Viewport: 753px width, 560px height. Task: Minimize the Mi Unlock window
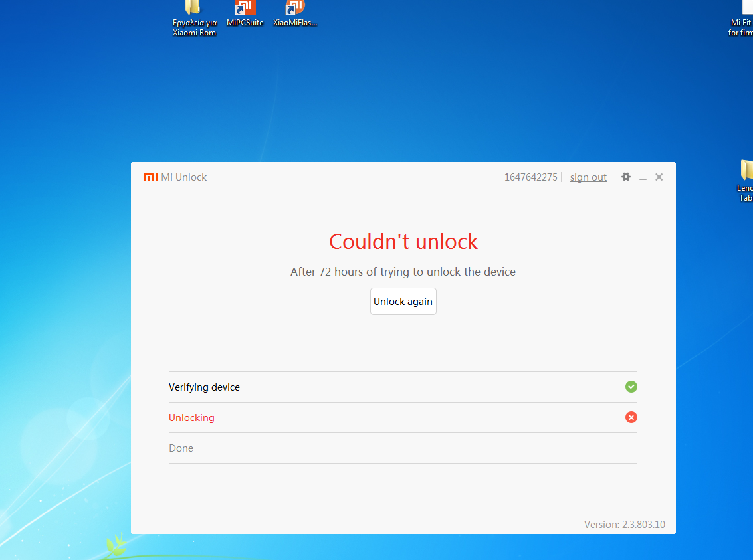tap(643, 177)
